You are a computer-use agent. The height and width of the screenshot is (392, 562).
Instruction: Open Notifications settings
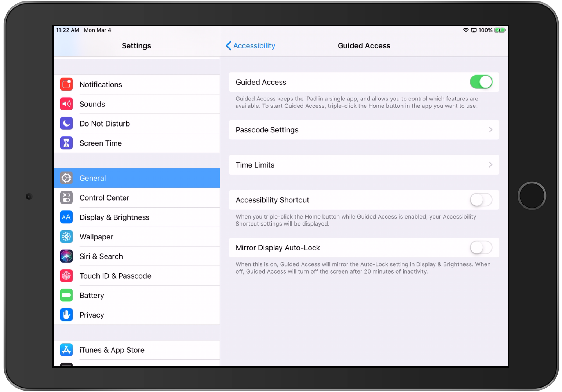point(136,84)
